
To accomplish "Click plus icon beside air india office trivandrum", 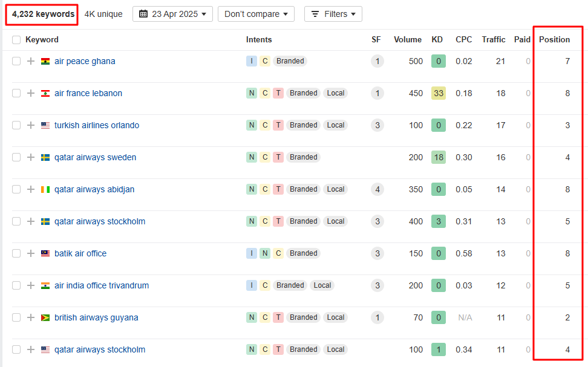I will coord(31,285).
